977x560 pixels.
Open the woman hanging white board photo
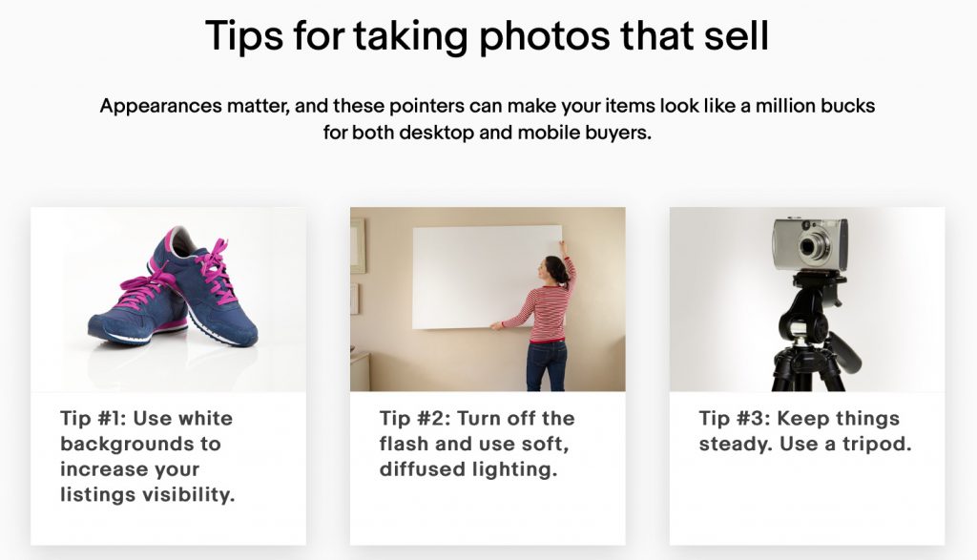(488, 299)
